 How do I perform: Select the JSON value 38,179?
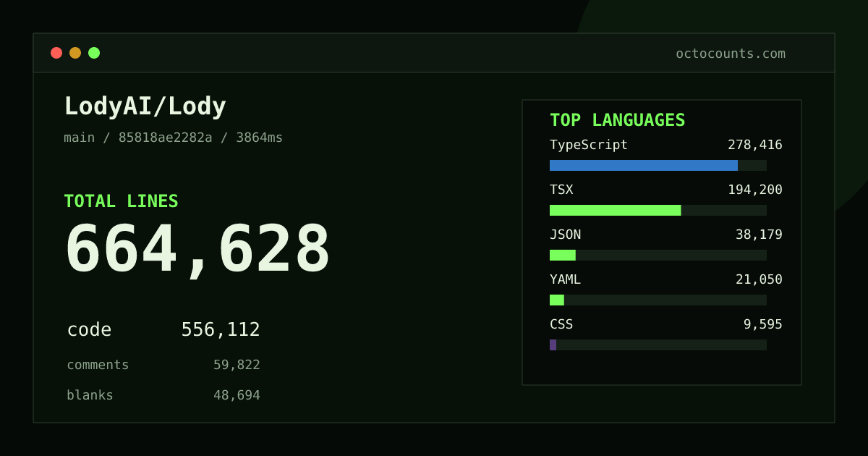coord(759,235)
